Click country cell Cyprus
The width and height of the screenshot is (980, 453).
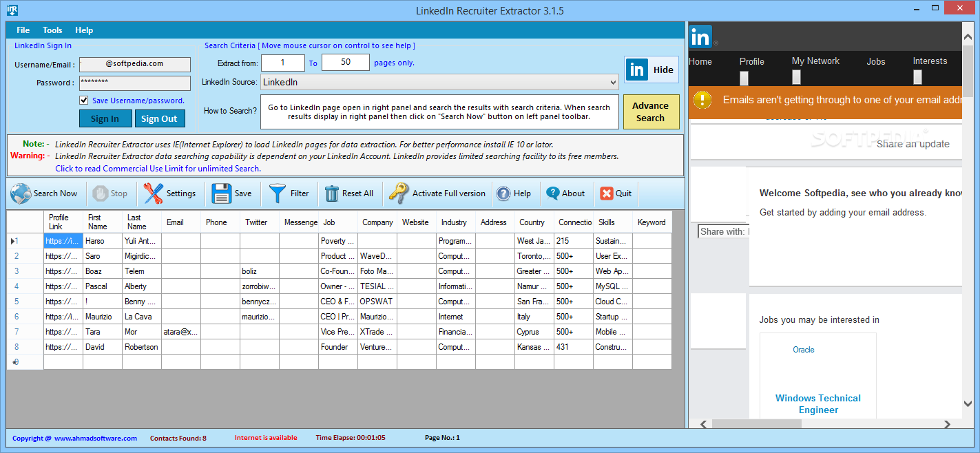(534, 332)
